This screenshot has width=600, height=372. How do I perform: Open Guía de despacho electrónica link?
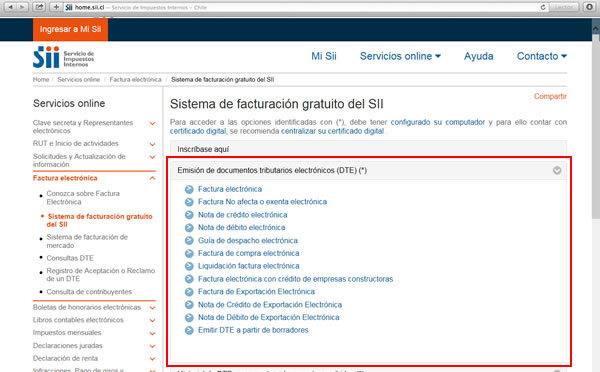coord(248,240)
